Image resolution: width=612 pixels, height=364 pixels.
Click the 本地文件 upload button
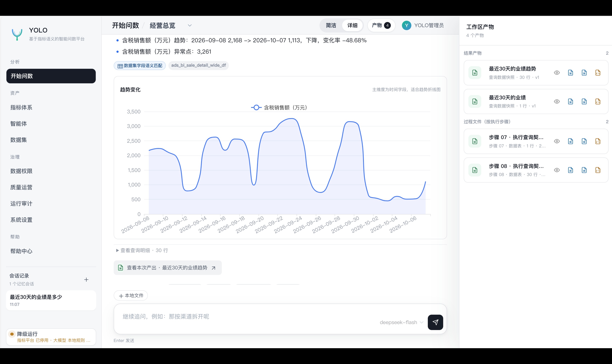(x=131, y=296)
